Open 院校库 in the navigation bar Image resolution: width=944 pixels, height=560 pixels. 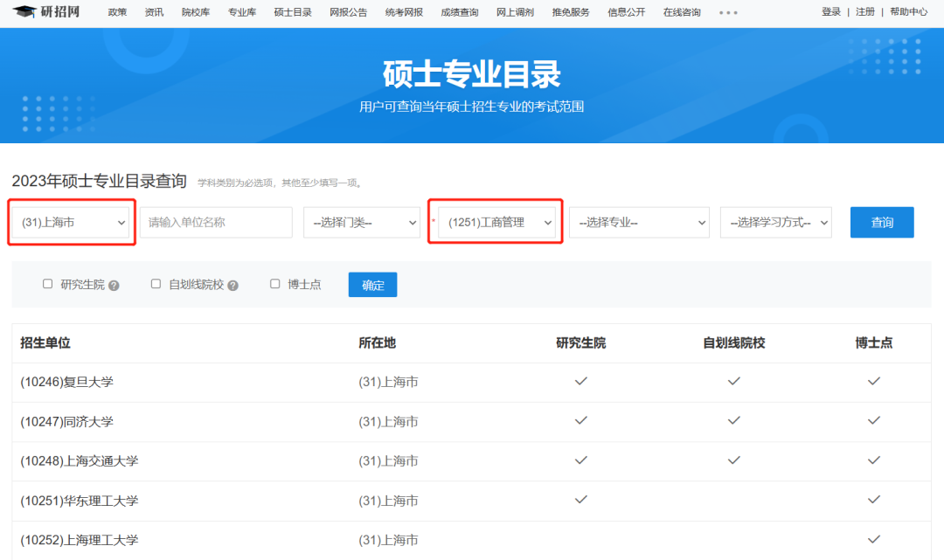[196, 12]
